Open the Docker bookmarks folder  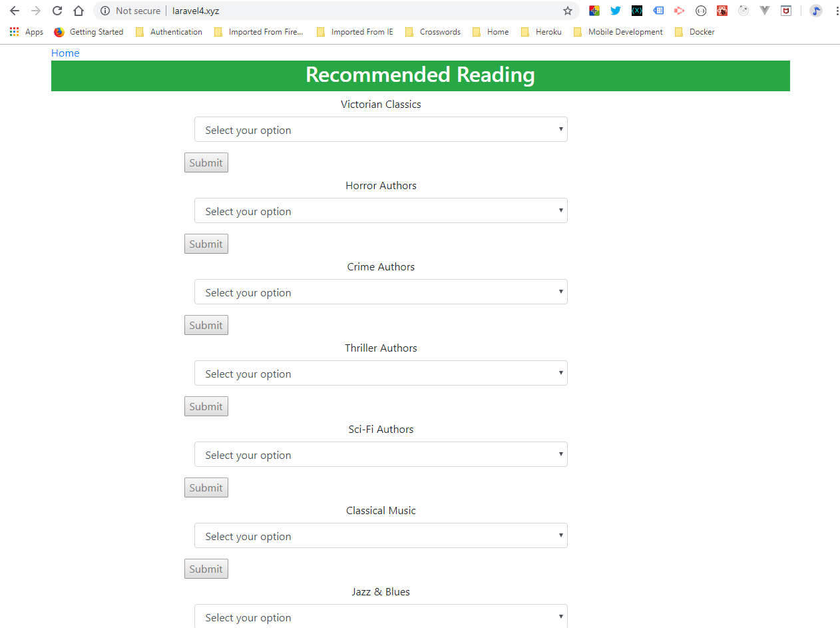click(x=695, y=32)
